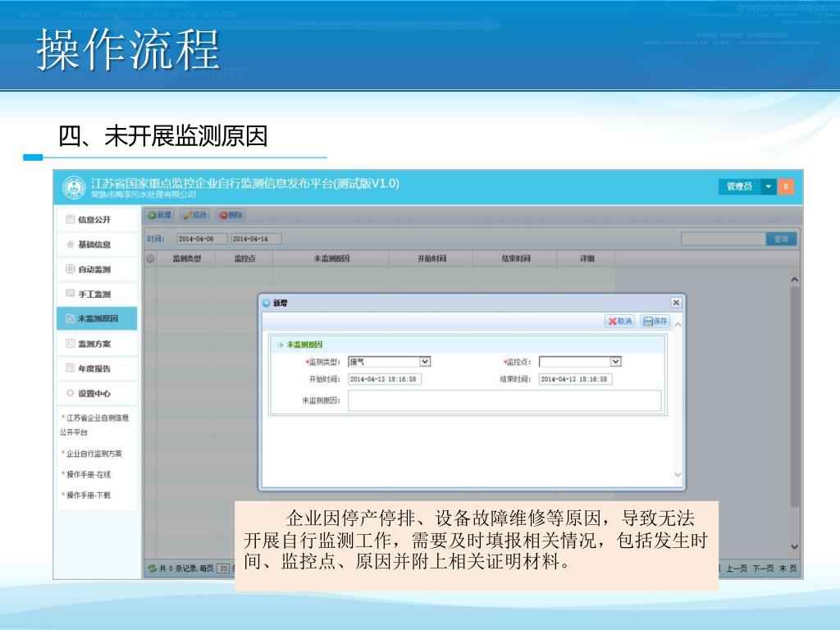The image size is (840, 630).
Task: Click the 取消 cancel button in the dialog
Action: tap(620, 321)
